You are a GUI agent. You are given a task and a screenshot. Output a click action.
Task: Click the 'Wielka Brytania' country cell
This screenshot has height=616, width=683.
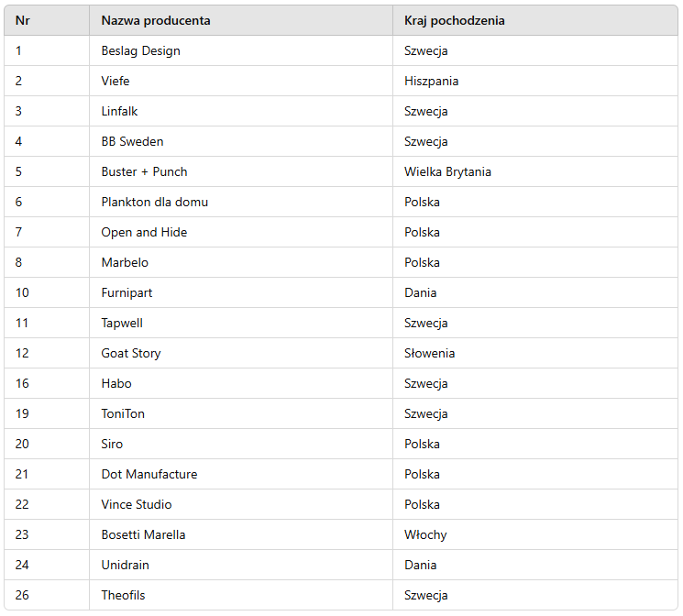click(447, 171)
